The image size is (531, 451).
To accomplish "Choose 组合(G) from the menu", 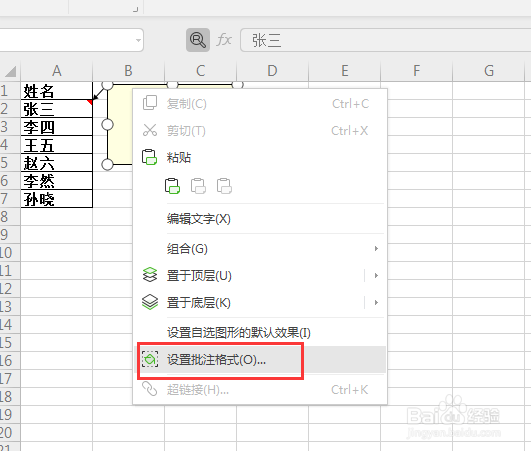I will (x=260, y=249).
